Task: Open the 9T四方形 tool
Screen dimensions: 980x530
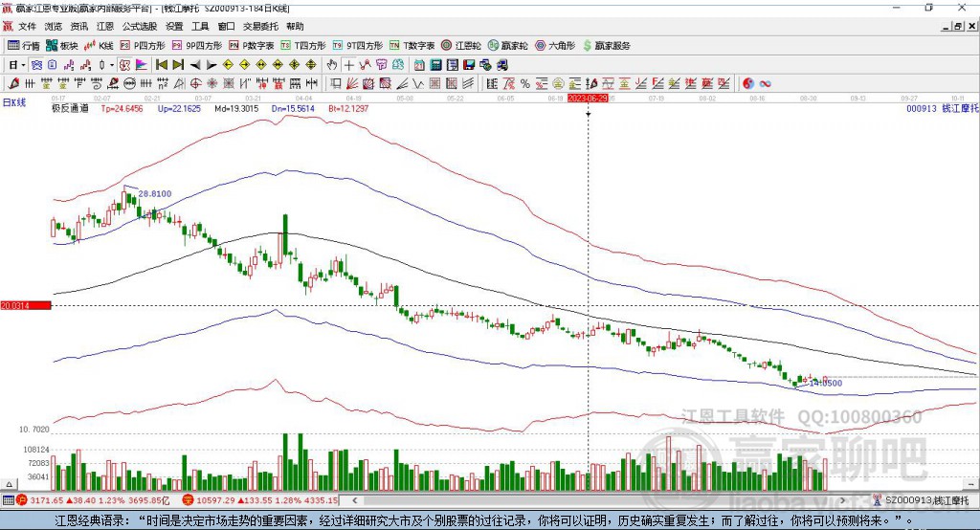Action: pyautogui.click(x=358, y=46)
